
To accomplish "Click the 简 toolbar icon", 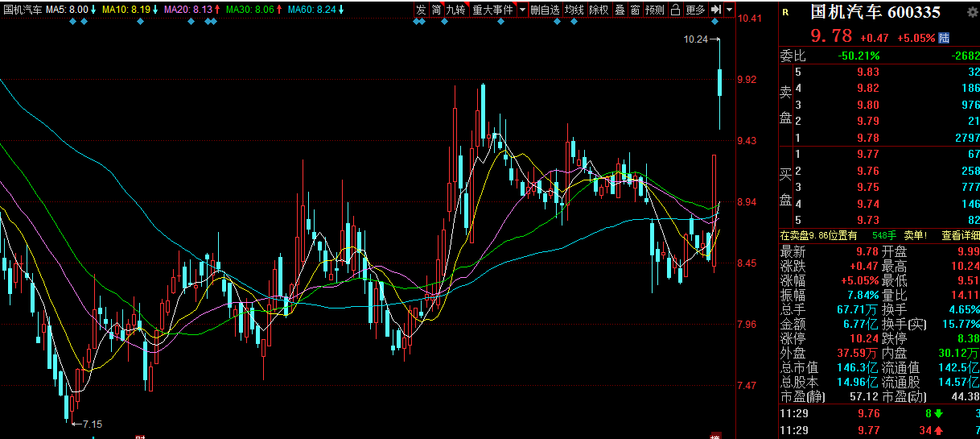I will pyautogui.click(x=436, y=10).
